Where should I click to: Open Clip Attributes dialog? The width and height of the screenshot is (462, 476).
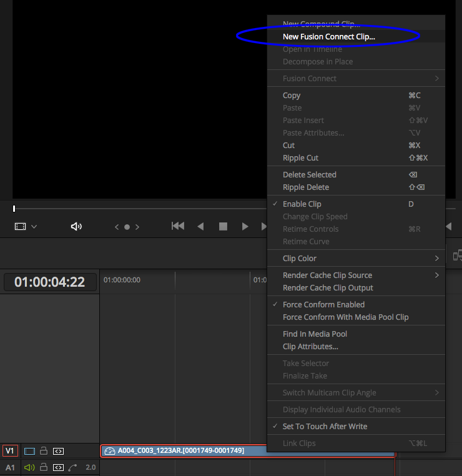310,347
